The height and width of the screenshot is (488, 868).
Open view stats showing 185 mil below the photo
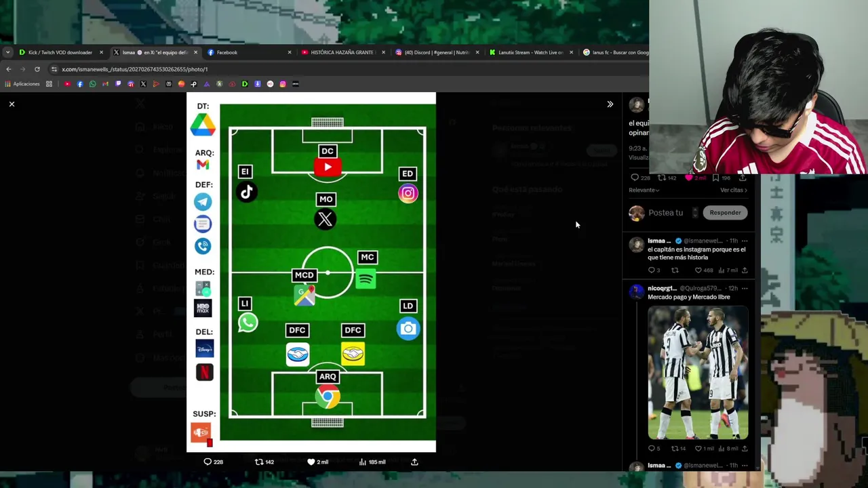point(372,462)
